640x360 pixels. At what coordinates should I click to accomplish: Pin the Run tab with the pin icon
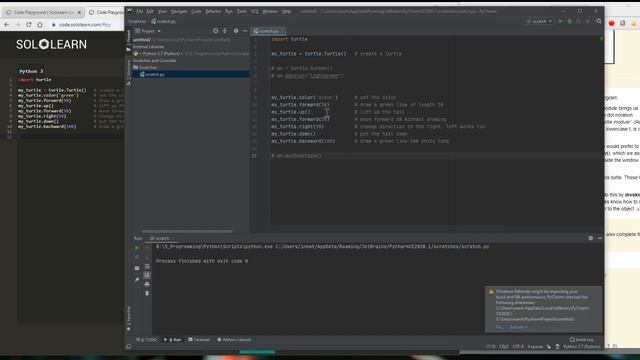137,280
